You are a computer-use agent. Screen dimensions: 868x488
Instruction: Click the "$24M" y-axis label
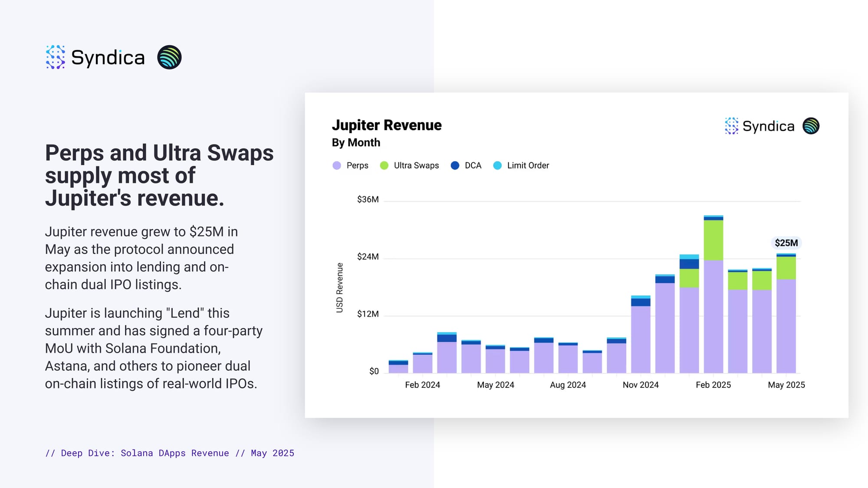[368, 256]
